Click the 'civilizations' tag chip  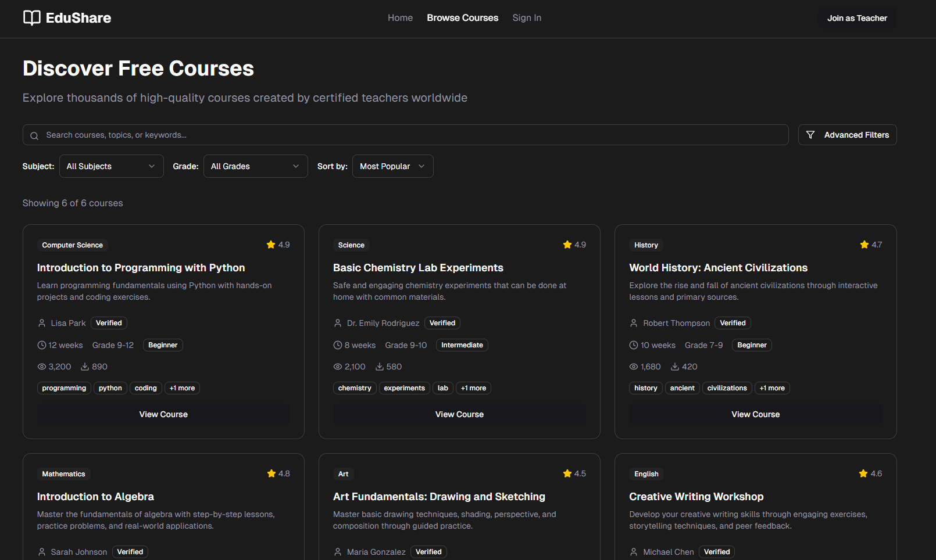coord(727,388)
